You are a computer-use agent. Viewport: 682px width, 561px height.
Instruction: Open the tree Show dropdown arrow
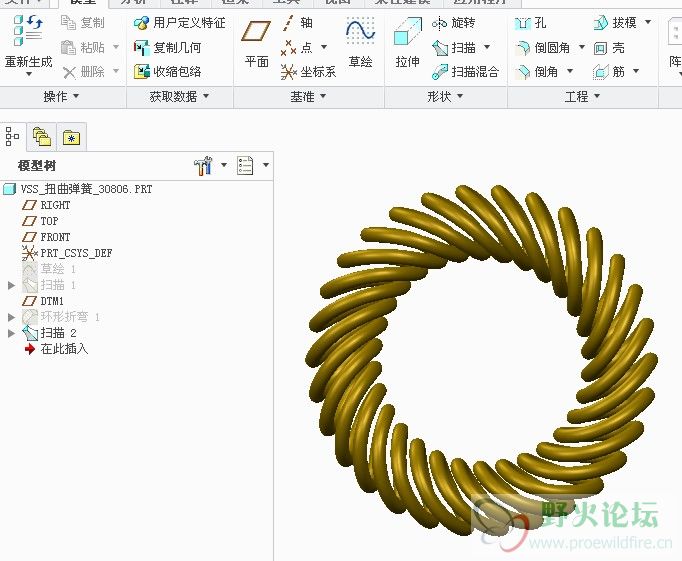click(266, 165)
